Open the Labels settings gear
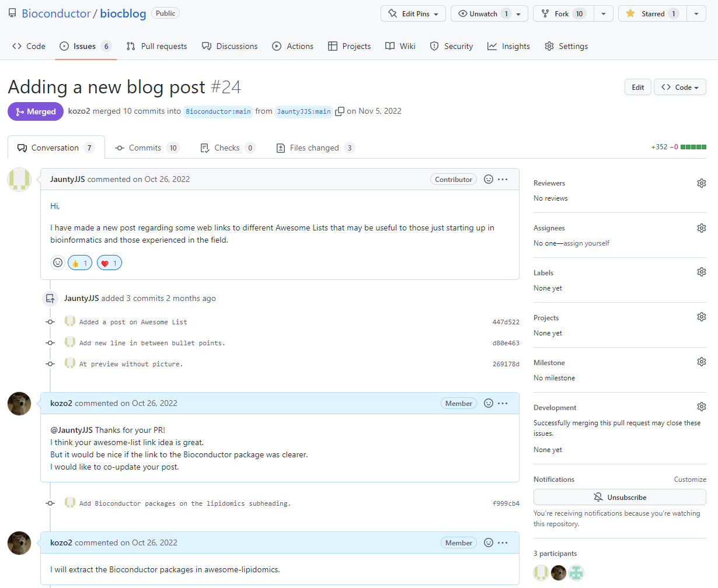Image resolution: width=718 pixels, height=588 pixels. pos(701,272)
